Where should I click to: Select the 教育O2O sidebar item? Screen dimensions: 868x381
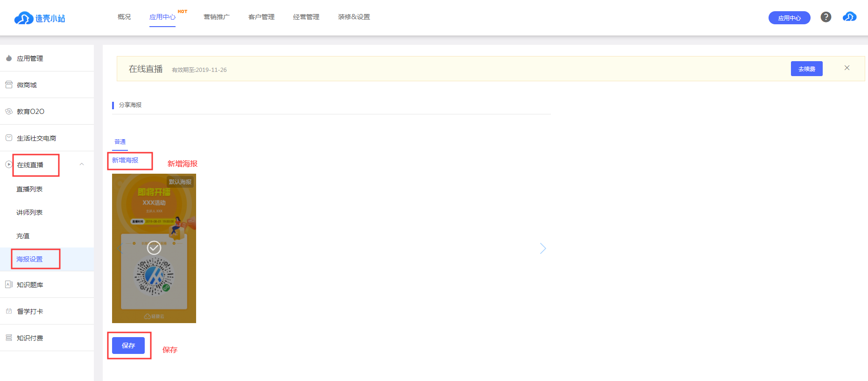pos(47,111)
